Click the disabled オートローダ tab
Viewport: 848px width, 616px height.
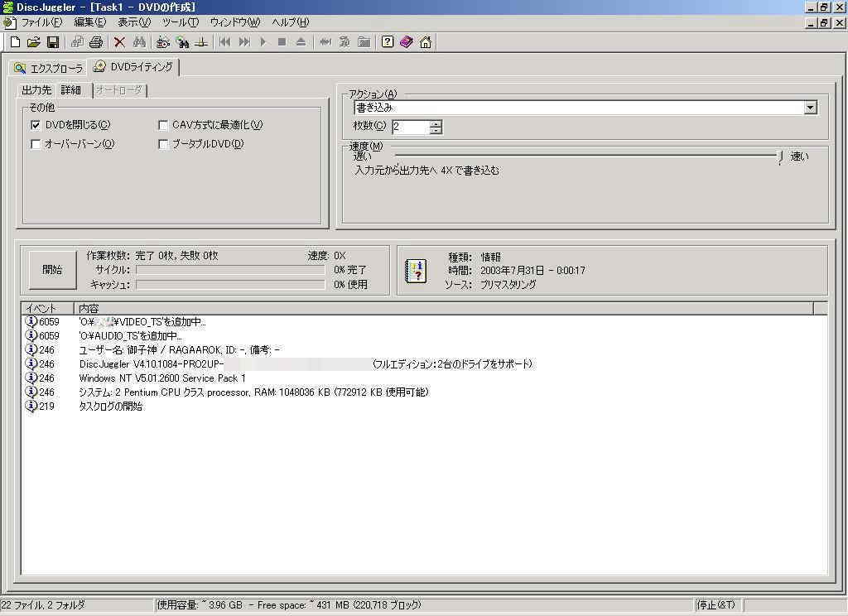click(x=119, y=90)
